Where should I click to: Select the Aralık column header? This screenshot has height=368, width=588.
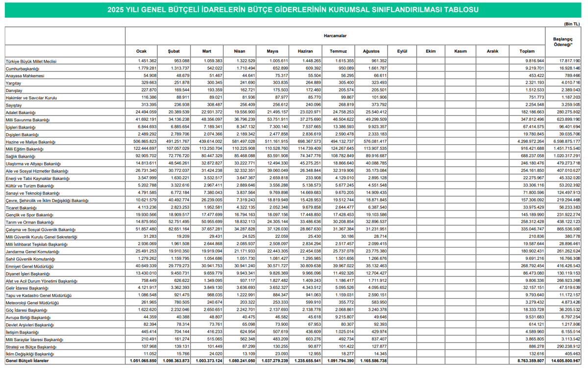coord(492,51)
